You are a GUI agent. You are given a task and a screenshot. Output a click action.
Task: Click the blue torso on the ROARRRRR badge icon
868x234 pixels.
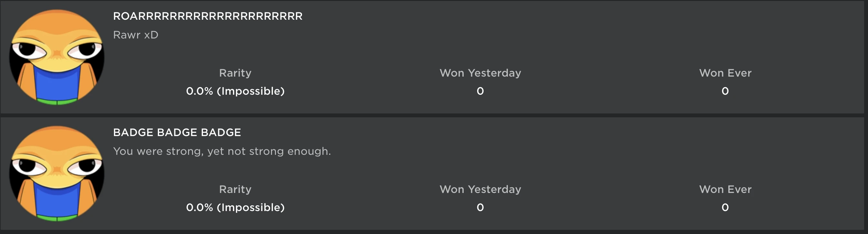click(56, 86)
